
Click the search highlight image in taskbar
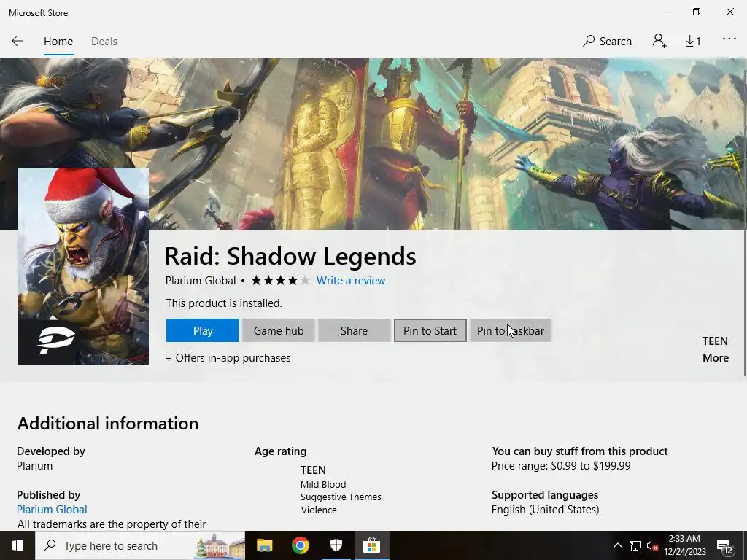tap(219, 545)
